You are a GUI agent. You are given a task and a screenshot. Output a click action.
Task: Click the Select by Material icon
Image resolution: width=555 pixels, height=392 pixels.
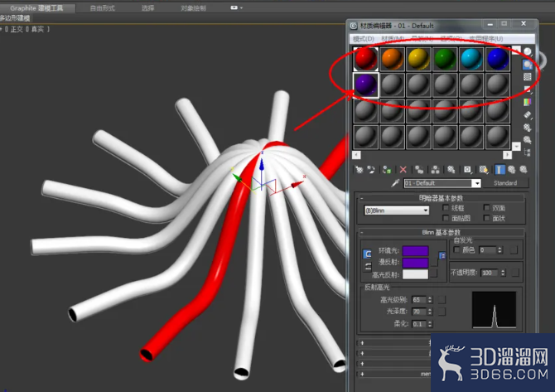pos(528,140)
